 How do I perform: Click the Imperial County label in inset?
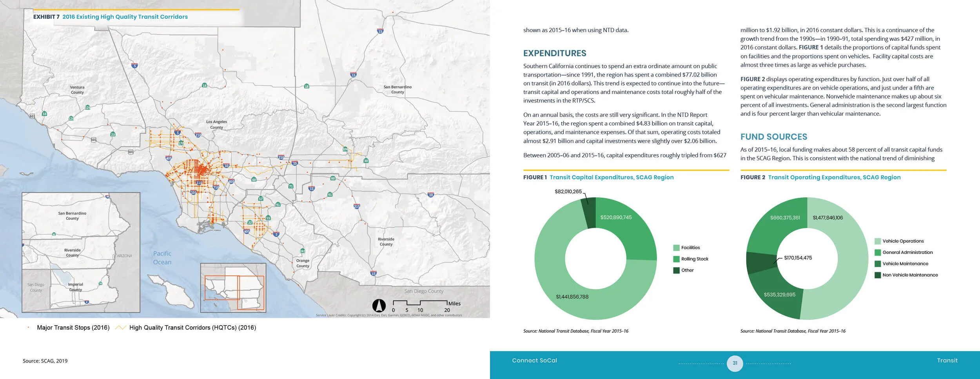[75, 287]
